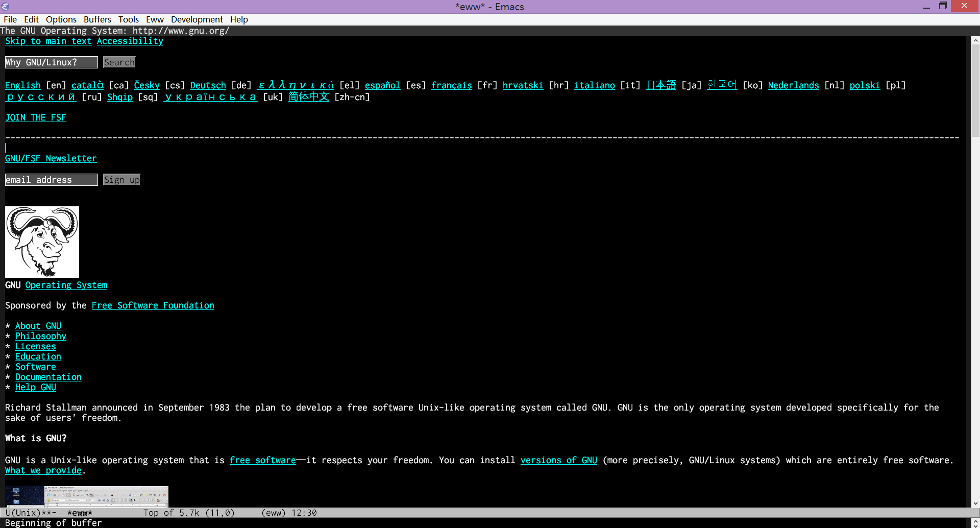The image size is (980, 528).
Task: Open the JOIN THE FSF link
Action: tap(35, 117)
